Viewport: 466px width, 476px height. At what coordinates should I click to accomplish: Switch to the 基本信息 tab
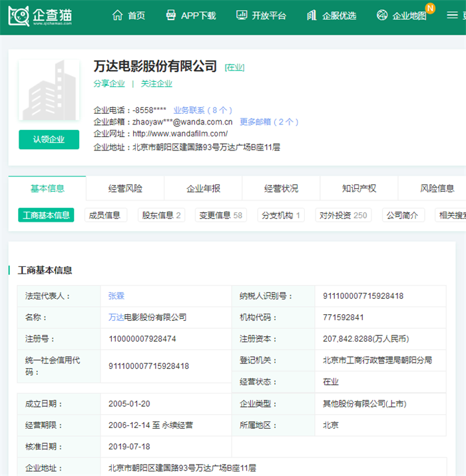(47, 188)
